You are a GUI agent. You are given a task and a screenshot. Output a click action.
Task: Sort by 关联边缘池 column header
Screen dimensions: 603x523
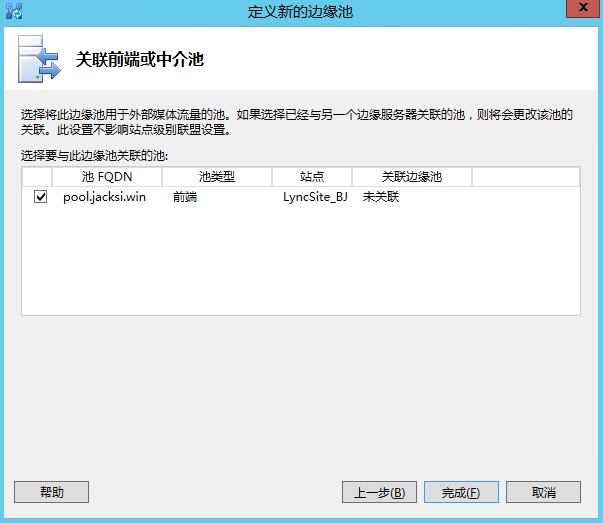tap(412, 177)
